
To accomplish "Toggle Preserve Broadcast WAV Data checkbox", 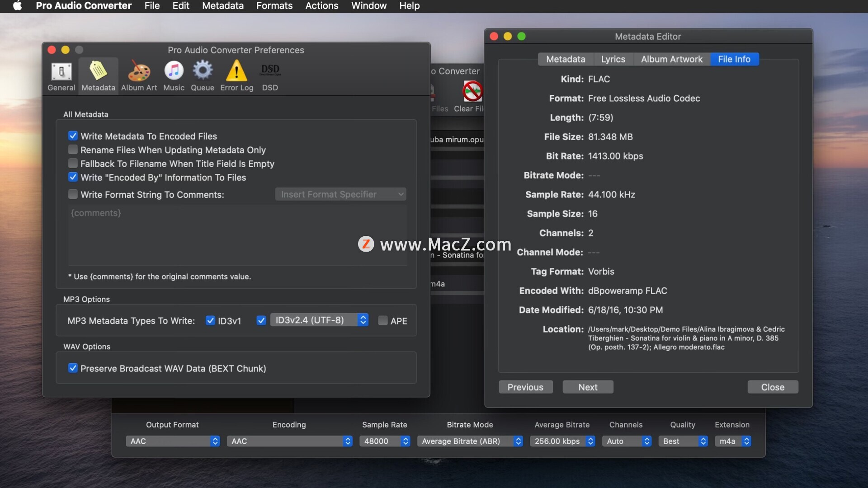I will point(73,368).
